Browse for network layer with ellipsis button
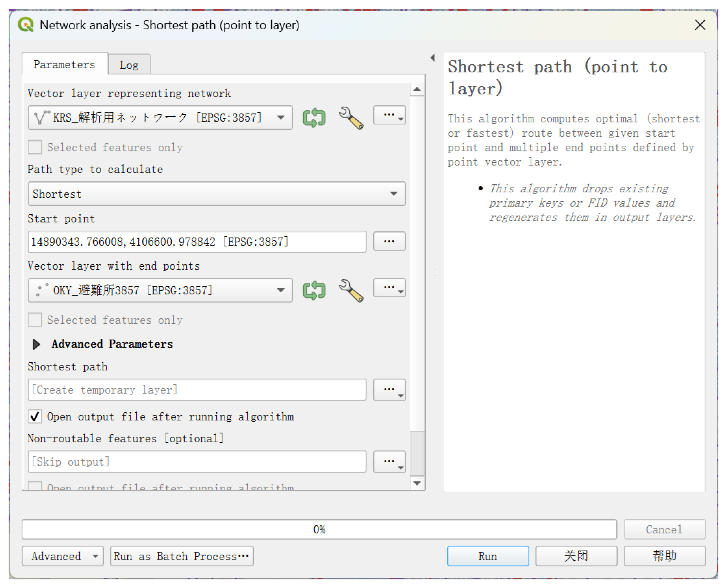 389,115
